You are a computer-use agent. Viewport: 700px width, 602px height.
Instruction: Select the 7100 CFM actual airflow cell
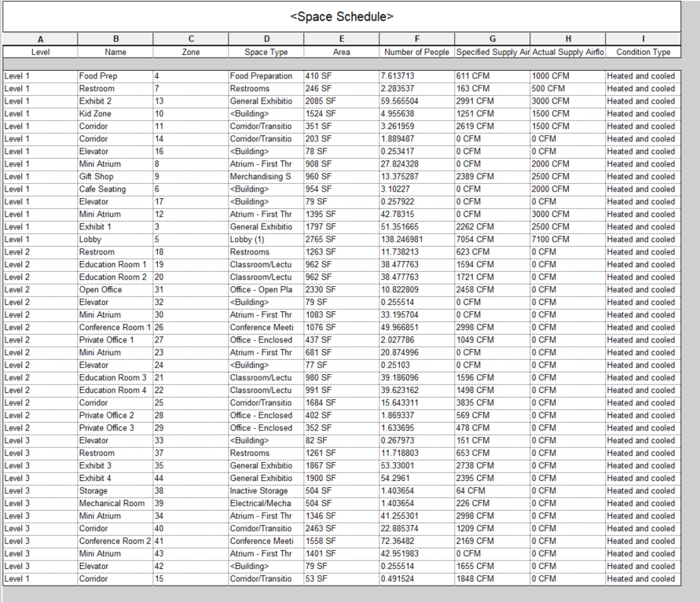pyautogui.click(x=568, y=240)
